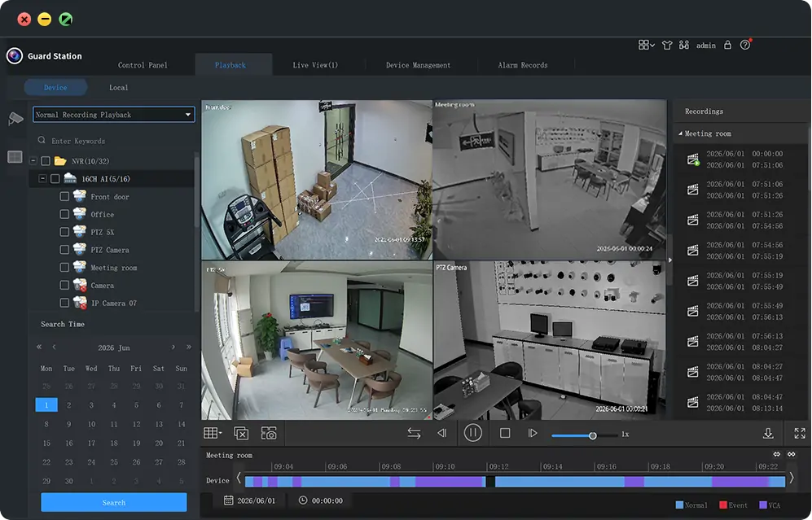Screen dimensions: 812x520
Task: Select the Local playback tab
Action: 118,87
